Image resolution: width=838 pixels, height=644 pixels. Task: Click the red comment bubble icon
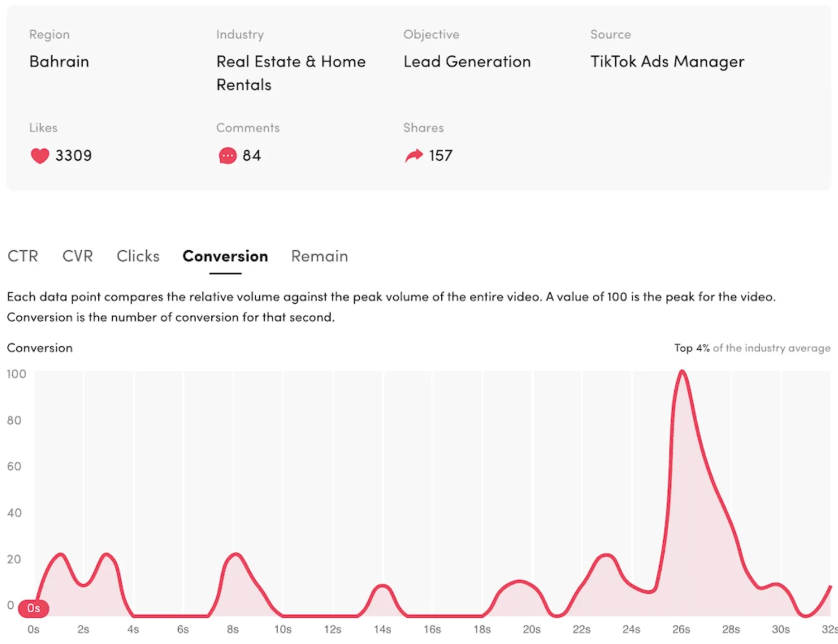[x=227, y=156]
